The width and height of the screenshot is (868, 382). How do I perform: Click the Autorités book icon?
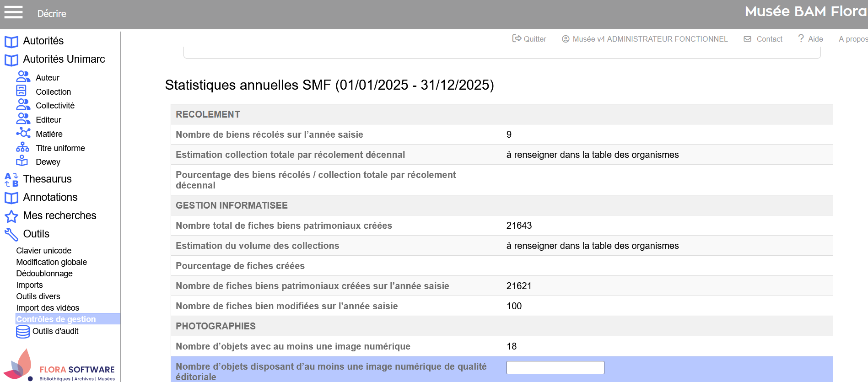pos(11,42)
